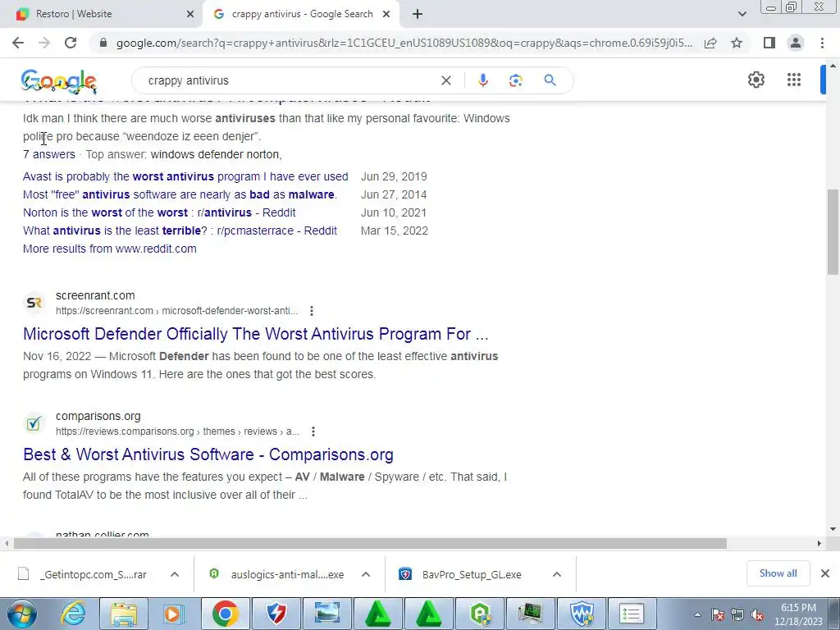Clear the search box with the X
This screenshot has width=840, height=630.
445,80
